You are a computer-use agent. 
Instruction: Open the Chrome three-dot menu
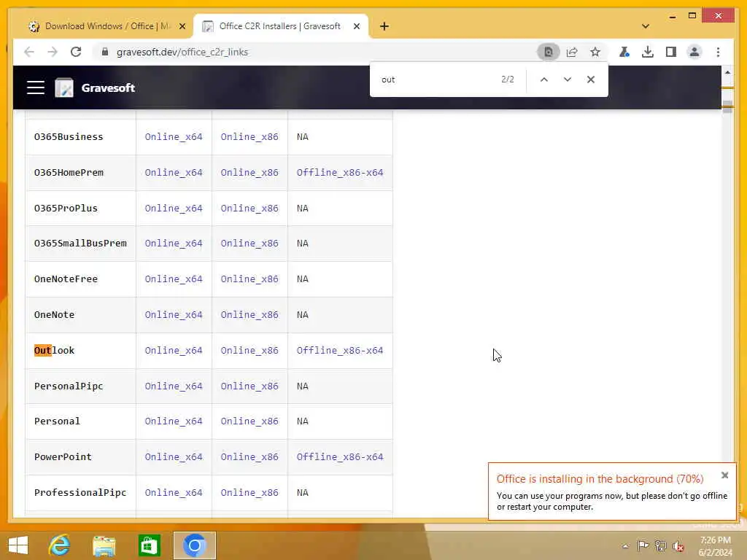(x=718, y=52)
